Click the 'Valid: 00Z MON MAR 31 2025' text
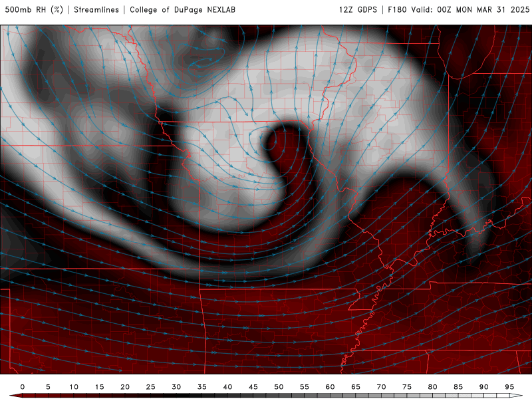 470,9
